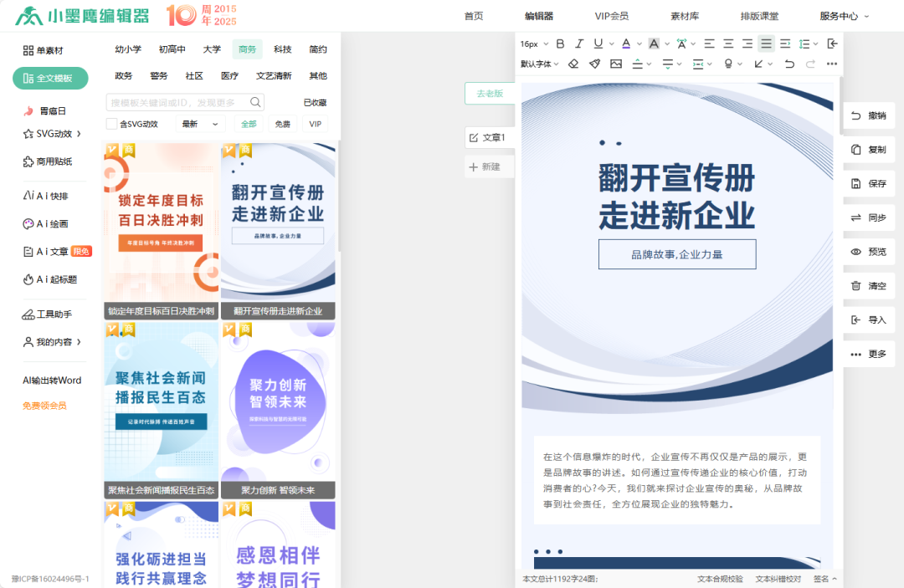
Task: Click the 预览 button on the right panel
Action: click(x=868, y=251)
